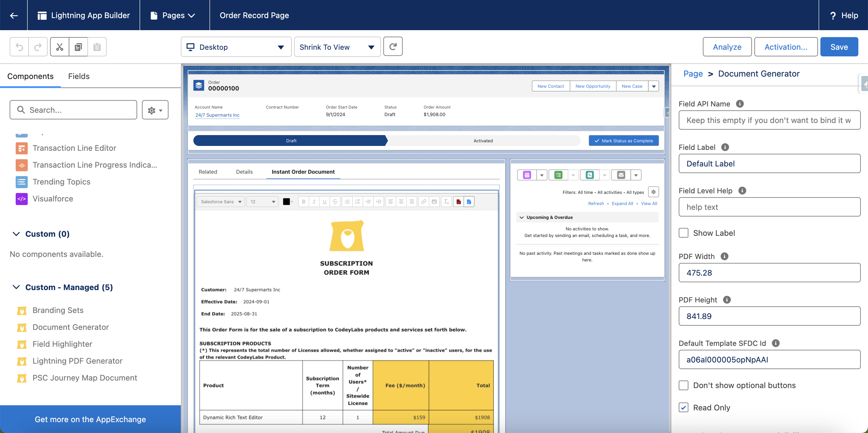This screenshot has width=868, height=433.
Task: Redo the last change
Action: 38,47
